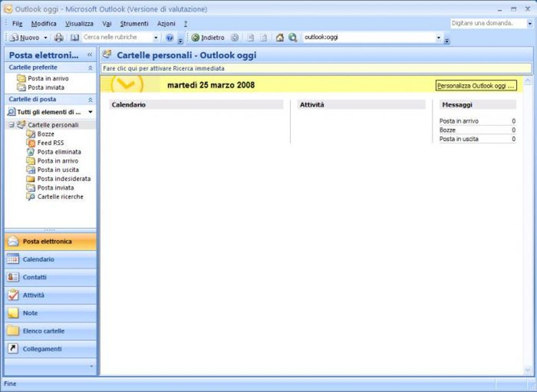This screenshot has height=392, width=537.
Task: Click Personalizza Outlook oggi button
Action: [476, 86]
